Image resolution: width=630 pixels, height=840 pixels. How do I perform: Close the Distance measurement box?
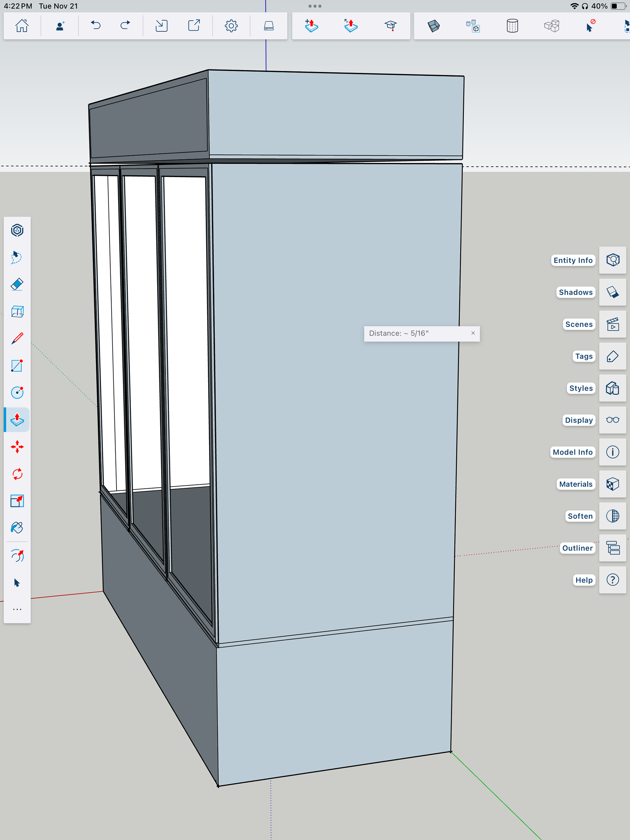point(473,333)
